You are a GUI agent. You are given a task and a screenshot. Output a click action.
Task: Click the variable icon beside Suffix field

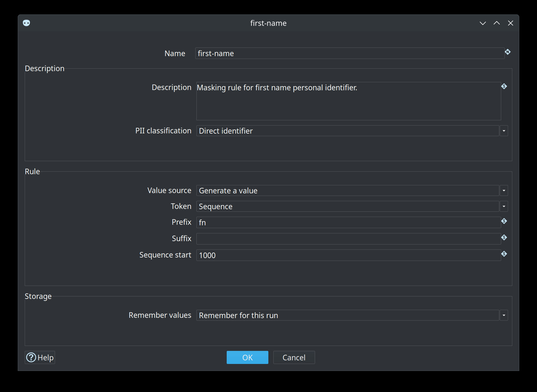pos(504,237)
